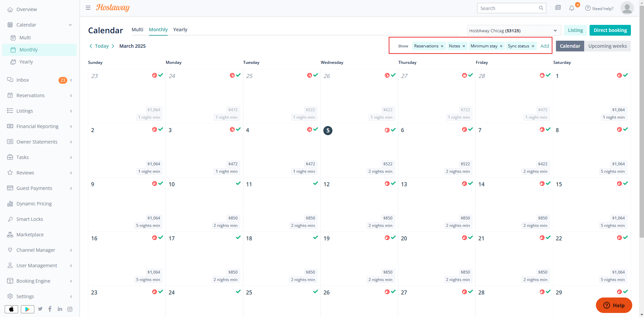Click the page vertical scrollbar
644x317 pixels.
[x=642, y=121]
